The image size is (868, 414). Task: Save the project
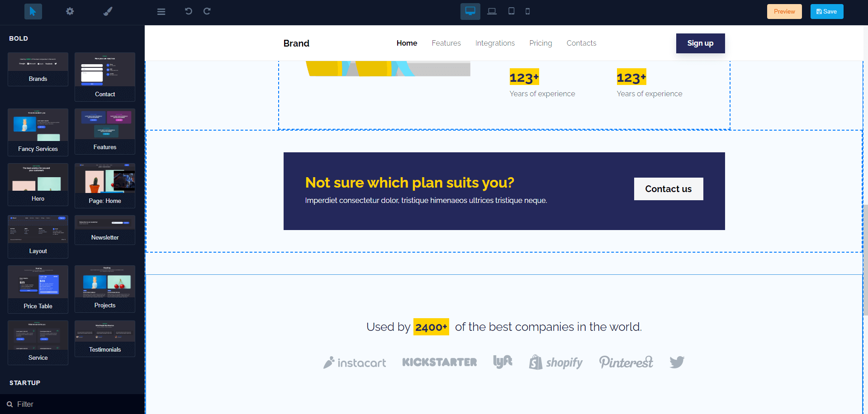tap(826, 11)
